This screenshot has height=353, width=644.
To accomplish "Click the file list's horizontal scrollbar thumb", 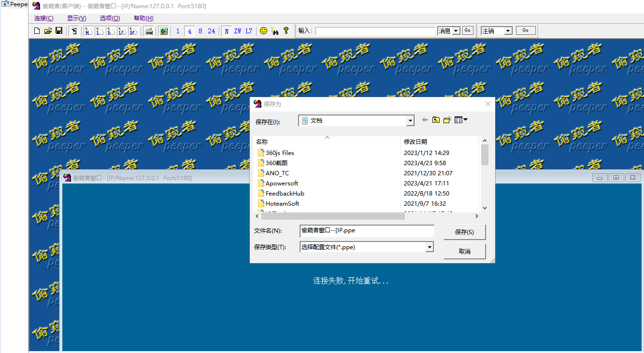I will point(333,216).
